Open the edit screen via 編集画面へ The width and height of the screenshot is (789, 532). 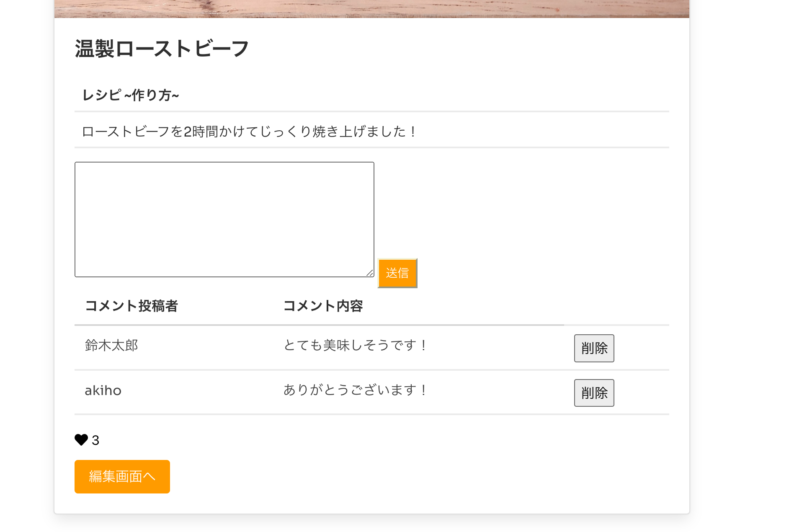(x=122, y=476)
